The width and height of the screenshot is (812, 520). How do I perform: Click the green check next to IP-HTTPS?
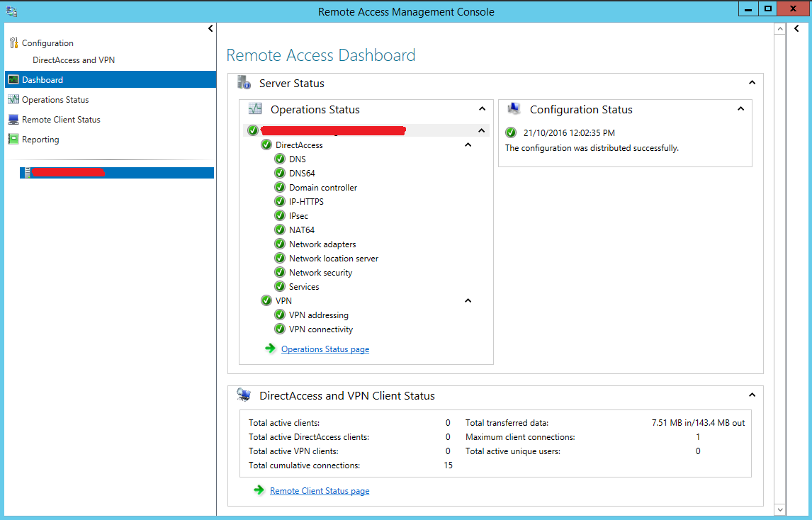(x=280, y=201)
